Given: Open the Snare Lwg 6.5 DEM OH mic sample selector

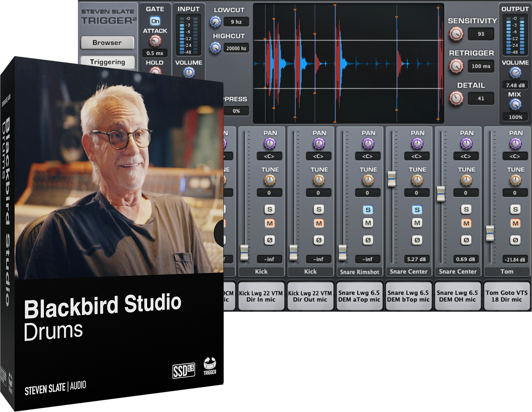Looking at the screenshot, I should pyautogui.click(x=457, y=296).
